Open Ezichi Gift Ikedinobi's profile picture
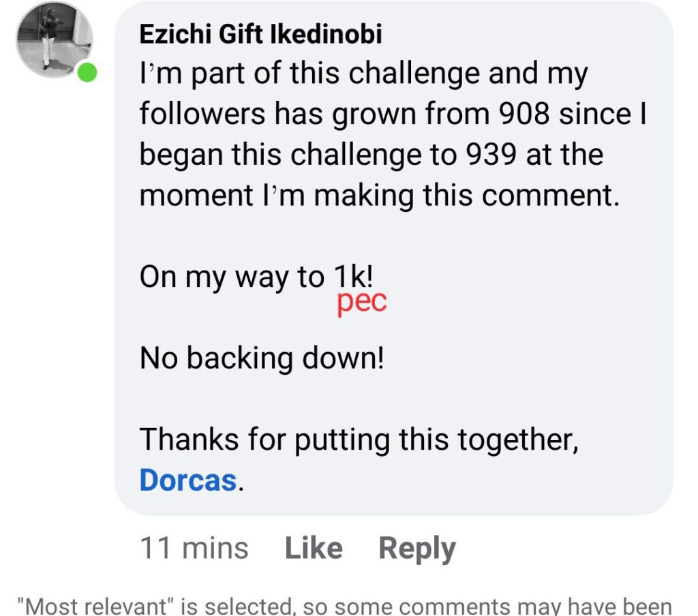Viewport: 698px width, 616px height. point(55,40)
